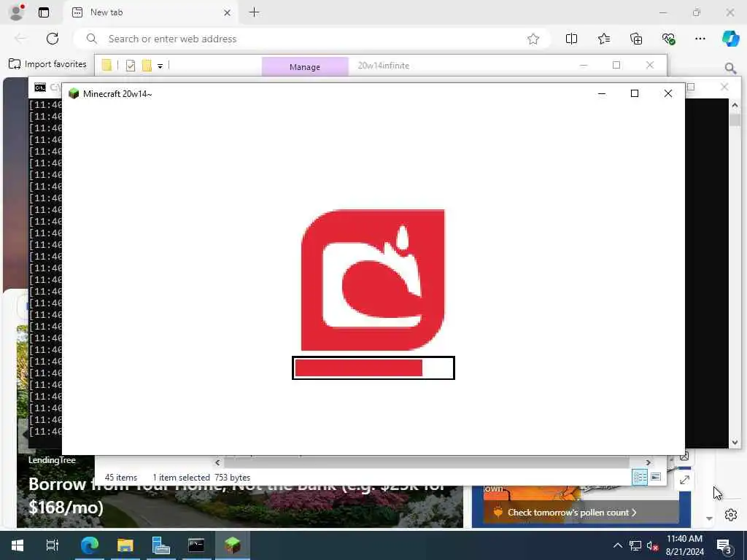This screenshot has height=560, width=747.
Task: Open the taskbar clock and date
Action: tap(684, 545)
